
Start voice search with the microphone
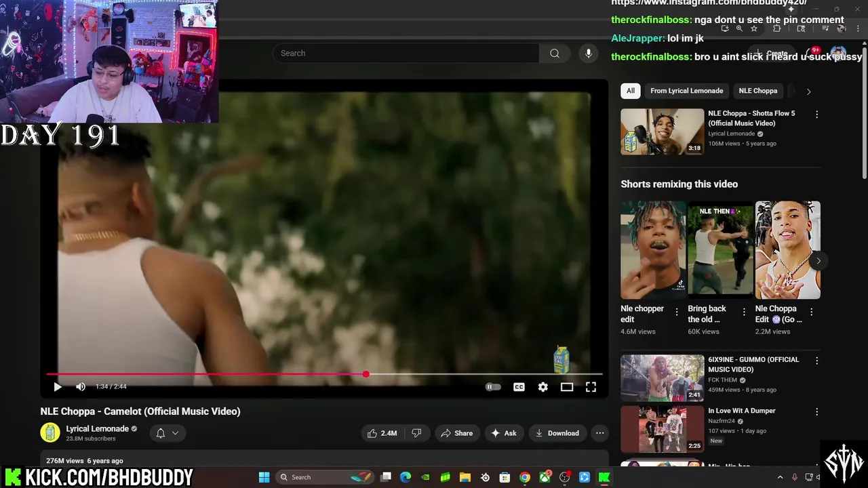(x=588, y=53)
